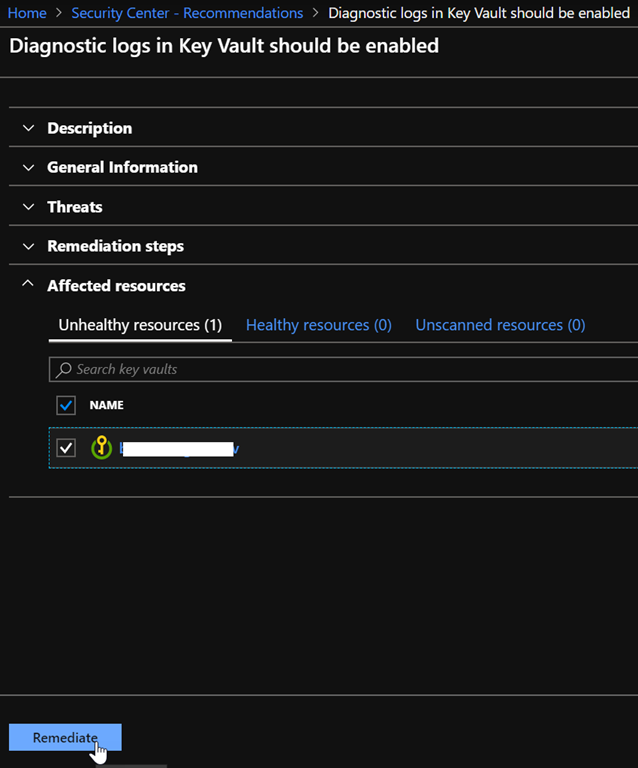Click the chevron icon beside Description
The width and height of the screenshot is (638, 768).
pos(27,128)
